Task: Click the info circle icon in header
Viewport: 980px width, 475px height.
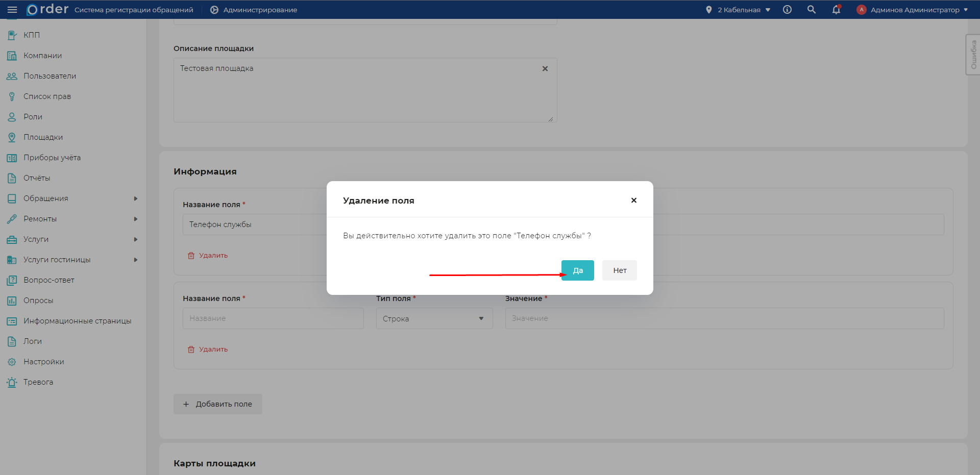Action: point(787,10)
